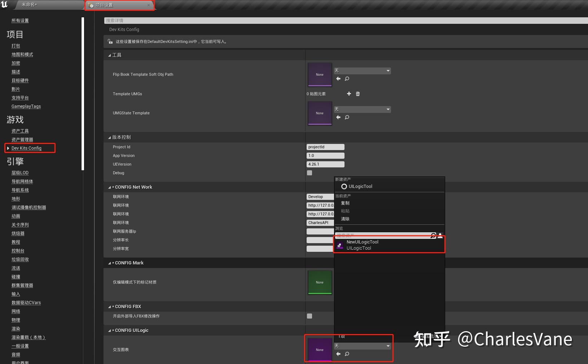
Task: Click the projectId input field
Action: 325,147
